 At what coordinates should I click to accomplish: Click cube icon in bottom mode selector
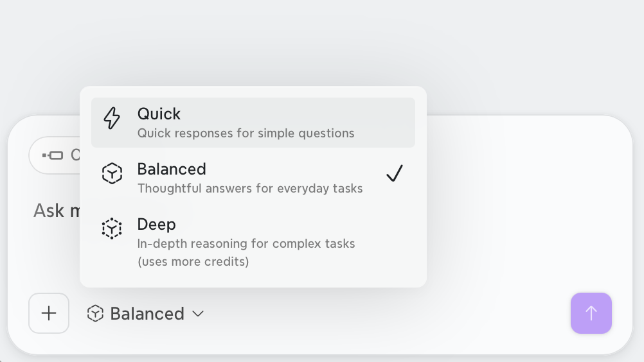pos(95,314)
